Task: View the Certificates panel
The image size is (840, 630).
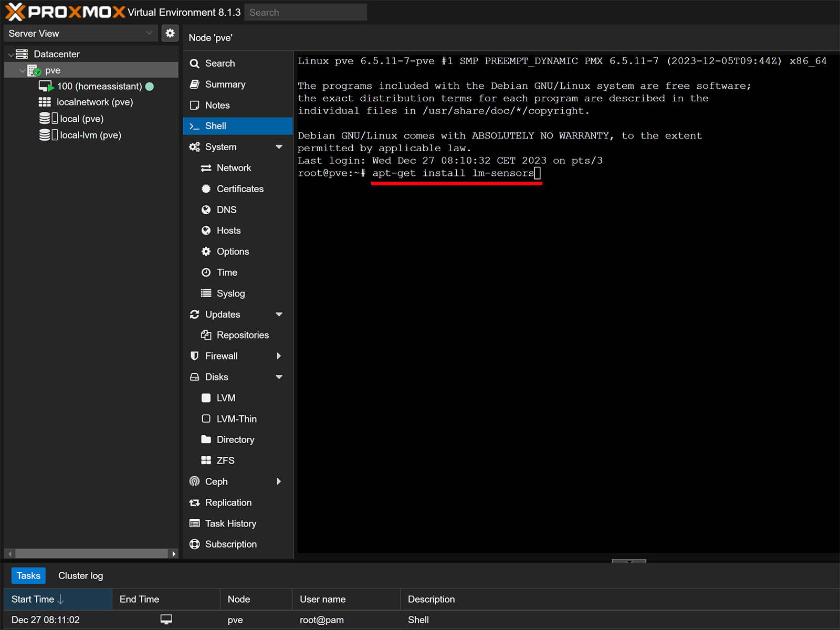Action: pos(240,189)
